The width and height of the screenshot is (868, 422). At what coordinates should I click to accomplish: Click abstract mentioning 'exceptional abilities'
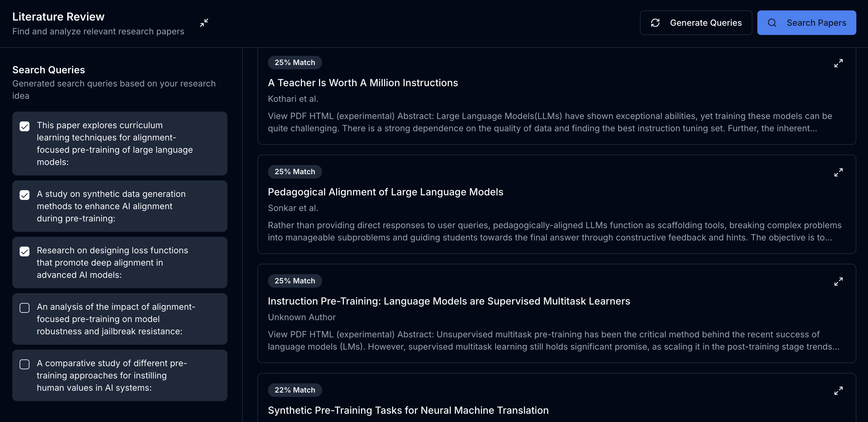tap(550, 122)
